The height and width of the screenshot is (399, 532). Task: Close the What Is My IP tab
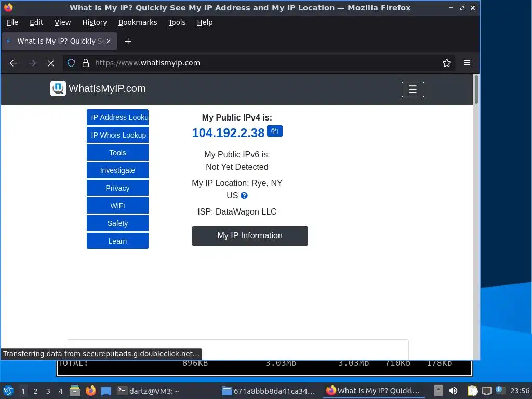click(x=109, y=41)
